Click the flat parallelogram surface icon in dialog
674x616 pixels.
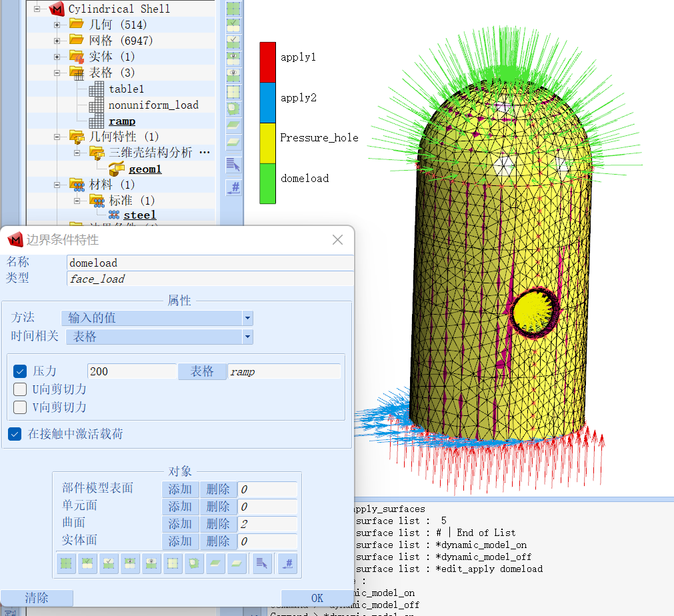[215, 563]
